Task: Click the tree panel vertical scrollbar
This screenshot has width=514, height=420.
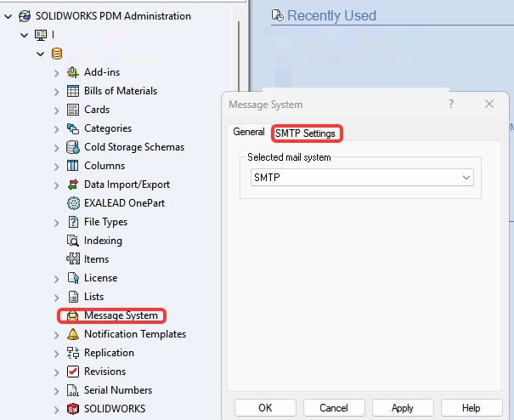Action: (239, 56)
